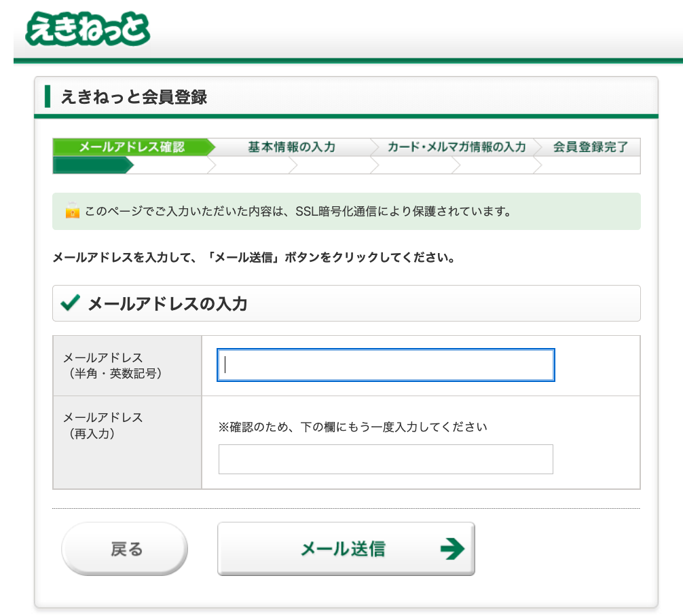This screenshot has height=616, width=683.
Task: Click the メールアドレスの入力 section heading
Action: (168, 304)
